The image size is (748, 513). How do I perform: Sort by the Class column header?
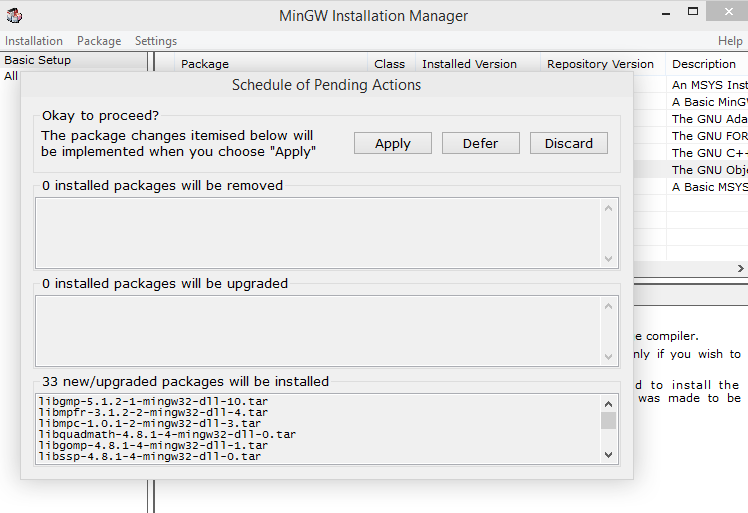coord(389,64)
